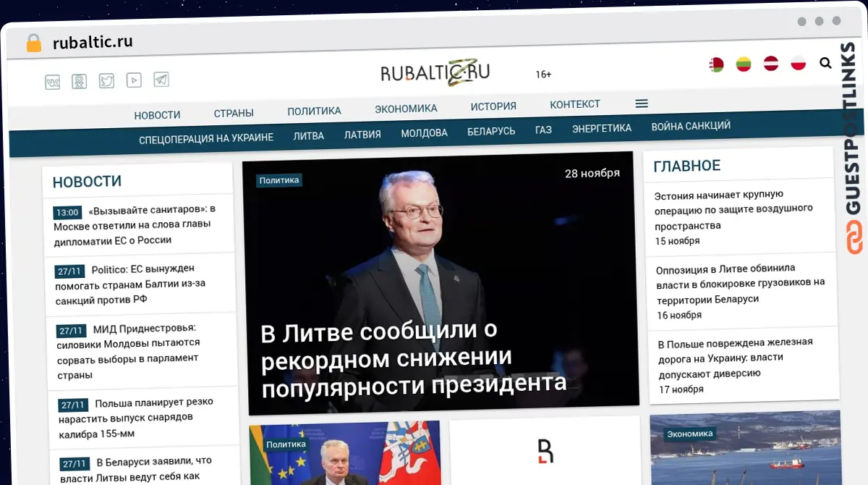Select the Poland flag icon
Image resolution: width=868 pixels, height=485 pixels.
pos(798,63)
